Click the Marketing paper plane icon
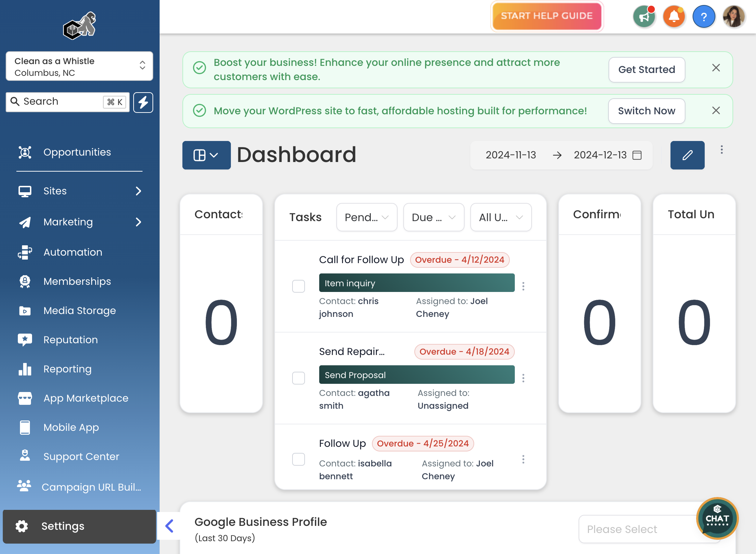 25,222
